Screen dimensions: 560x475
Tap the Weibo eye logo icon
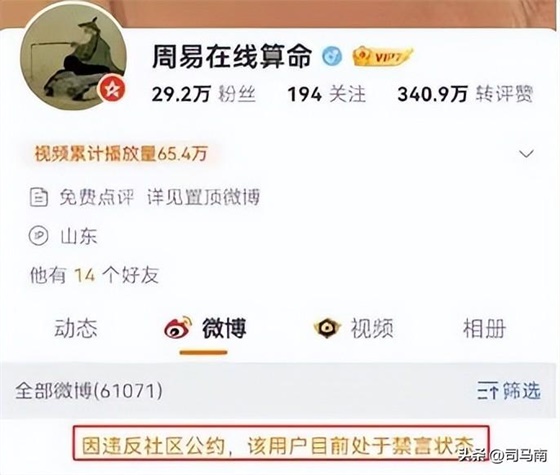(178, 328)
